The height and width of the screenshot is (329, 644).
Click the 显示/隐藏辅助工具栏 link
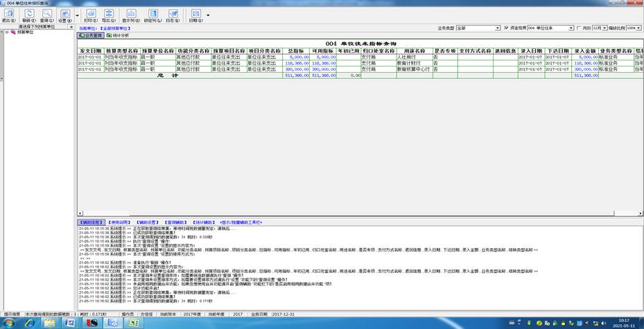click(x=241, y=222)
